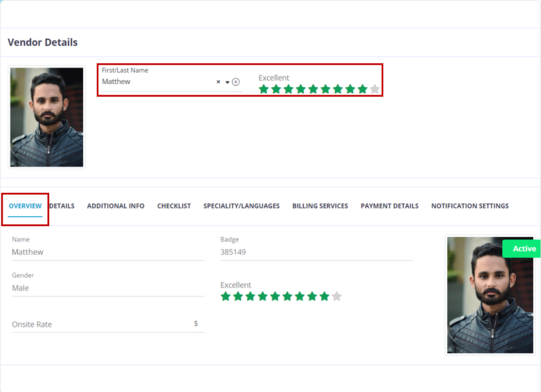Open Speciality/Languages tab
The height and width of the screenshot is (392, 541).
point(241,206)
